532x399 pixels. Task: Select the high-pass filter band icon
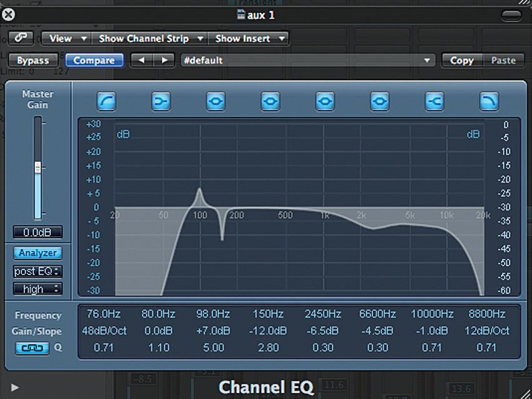106,101
